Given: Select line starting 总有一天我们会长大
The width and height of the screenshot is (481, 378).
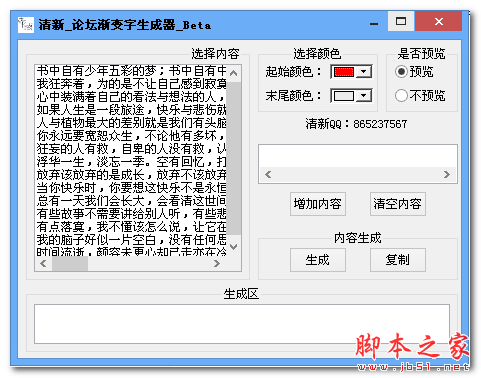Looking at the screenshot, I should (x=131, y=200).
